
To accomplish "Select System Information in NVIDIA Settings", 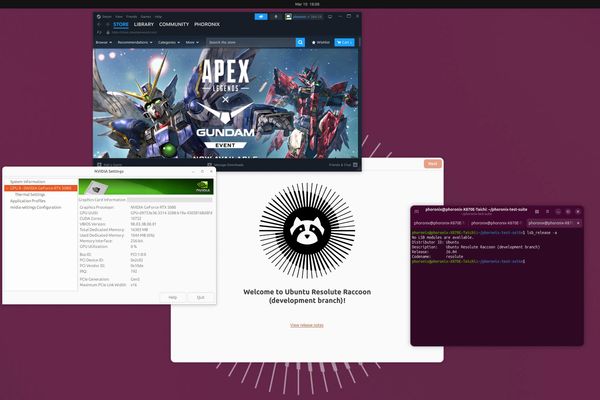I will 28,182.
